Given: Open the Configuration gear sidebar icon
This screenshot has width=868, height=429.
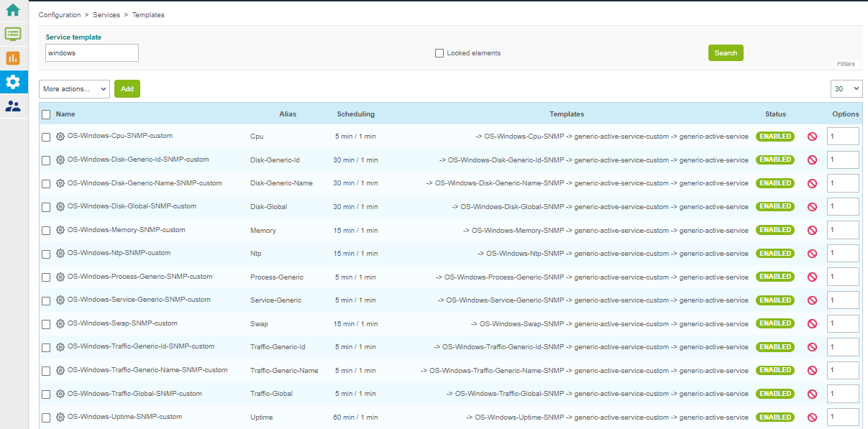Looking at the screenshot, I should pos(13,82).
